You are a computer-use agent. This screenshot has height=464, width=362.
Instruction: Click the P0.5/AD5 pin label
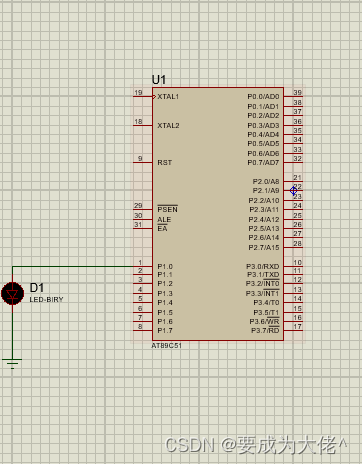pos(263,143)
